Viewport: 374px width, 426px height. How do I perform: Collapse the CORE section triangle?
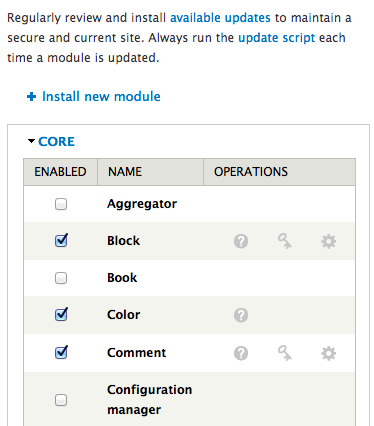coord(31,141)
